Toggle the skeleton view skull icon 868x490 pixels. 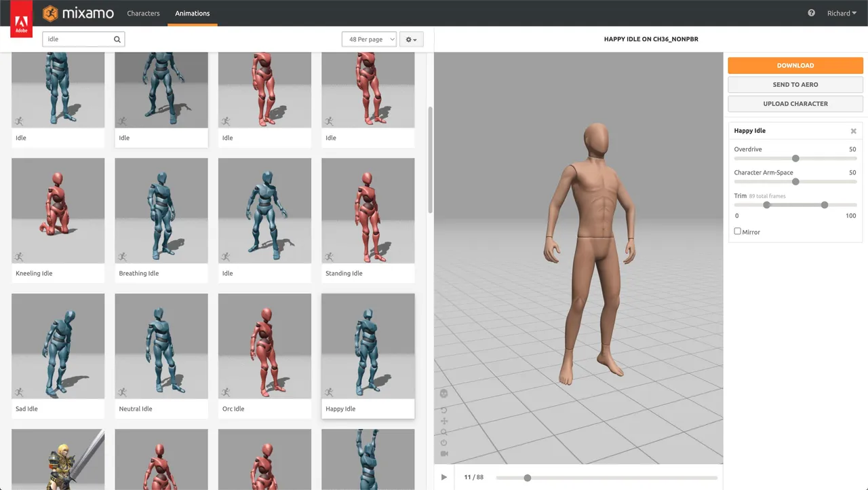pyautogui.click(x=444, y=394)
